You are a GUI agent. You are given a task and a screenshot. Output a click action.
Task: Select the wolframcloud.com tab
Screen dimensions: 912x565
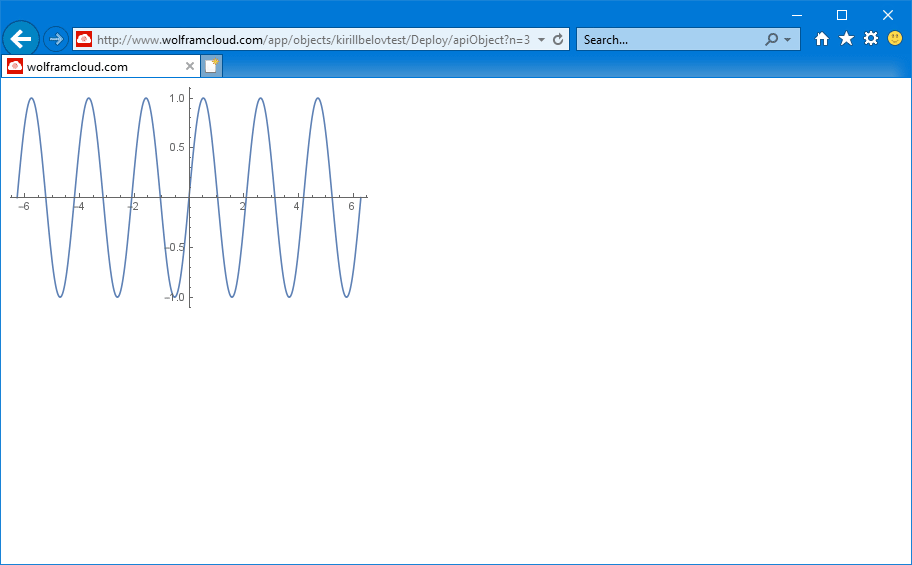pos(101,66)
